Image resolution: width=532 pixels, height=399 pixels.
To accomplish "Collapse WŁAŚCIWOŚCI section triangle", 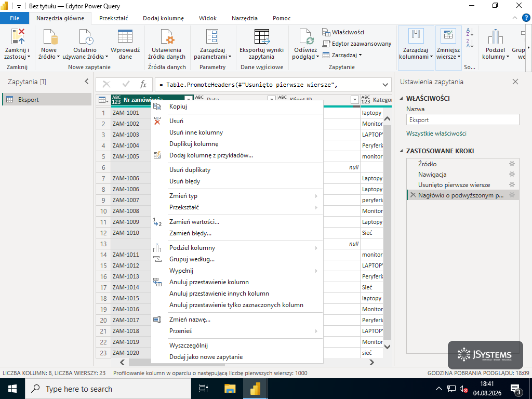I will point(402,98).
